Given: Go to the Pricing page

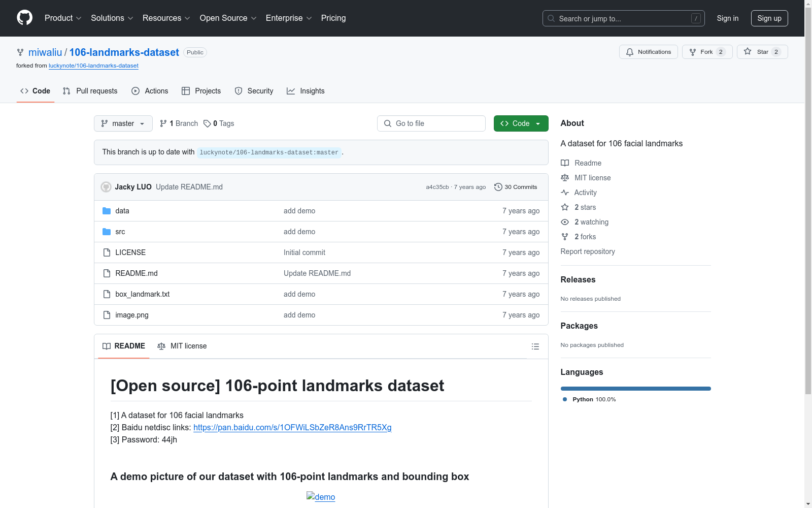Looking at the screenshot, I should pyautogui.click(x=333, y=18).
